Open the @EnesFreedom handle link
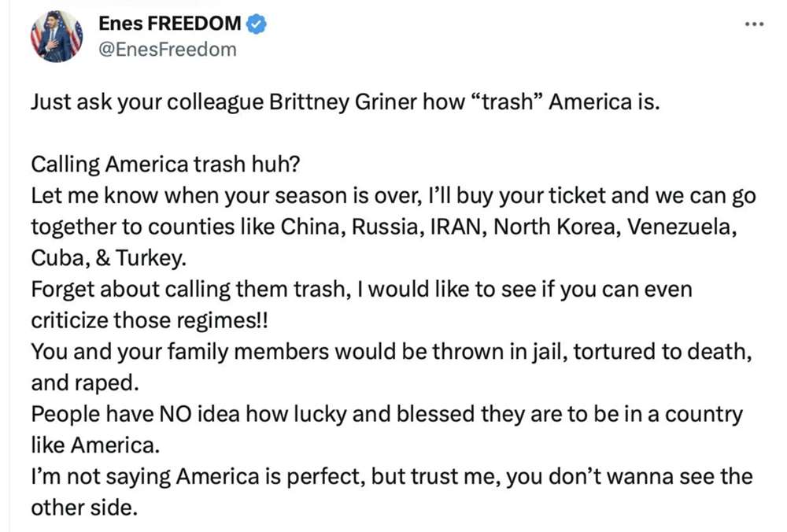Screen dimensions: 787x532 [x=166, y=50]
